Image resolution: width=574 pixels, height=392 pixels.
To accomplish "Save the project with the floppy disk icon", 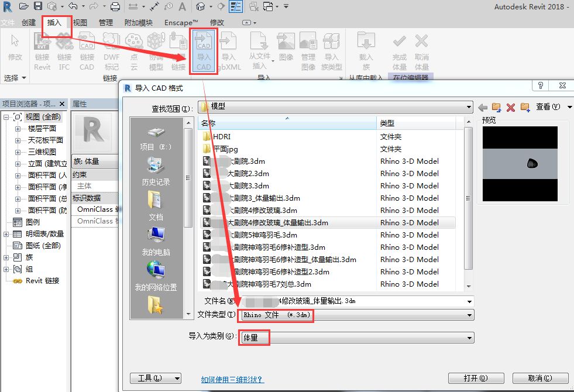I will click(x=37, y=6).
